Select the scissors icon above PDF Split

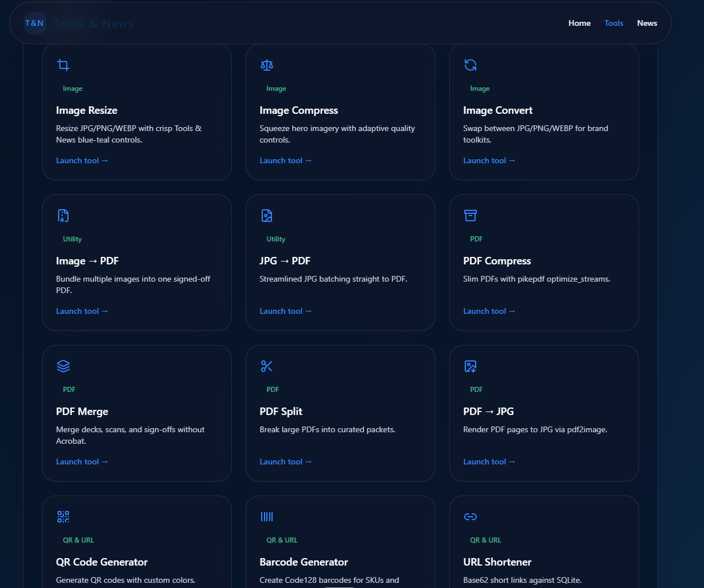point(267,366)
